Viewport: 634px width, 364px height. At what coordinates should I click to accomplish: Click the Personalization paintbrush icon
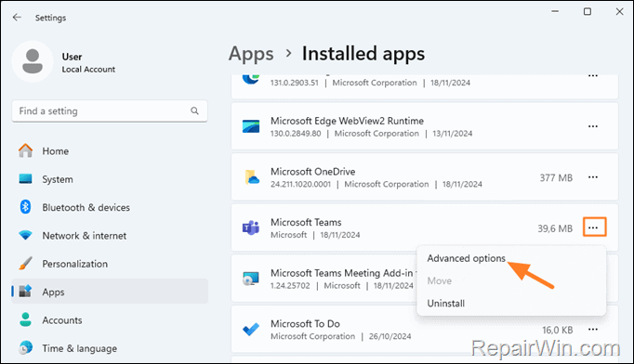point(25,264)
